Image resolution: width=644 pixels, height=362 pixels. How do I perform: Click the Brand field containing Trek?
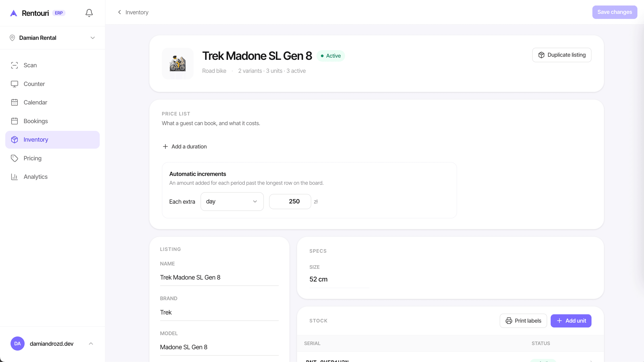(x=219, y=313)
